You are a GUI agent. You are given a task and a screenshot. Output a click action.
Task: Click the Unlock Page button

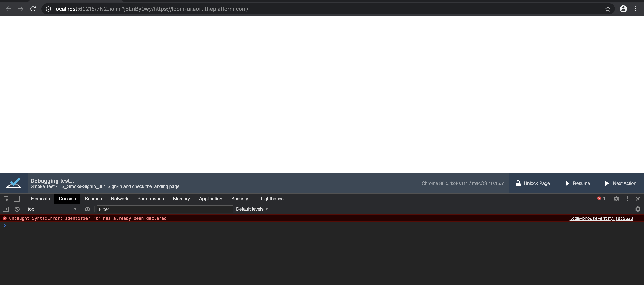coord(533,183)
